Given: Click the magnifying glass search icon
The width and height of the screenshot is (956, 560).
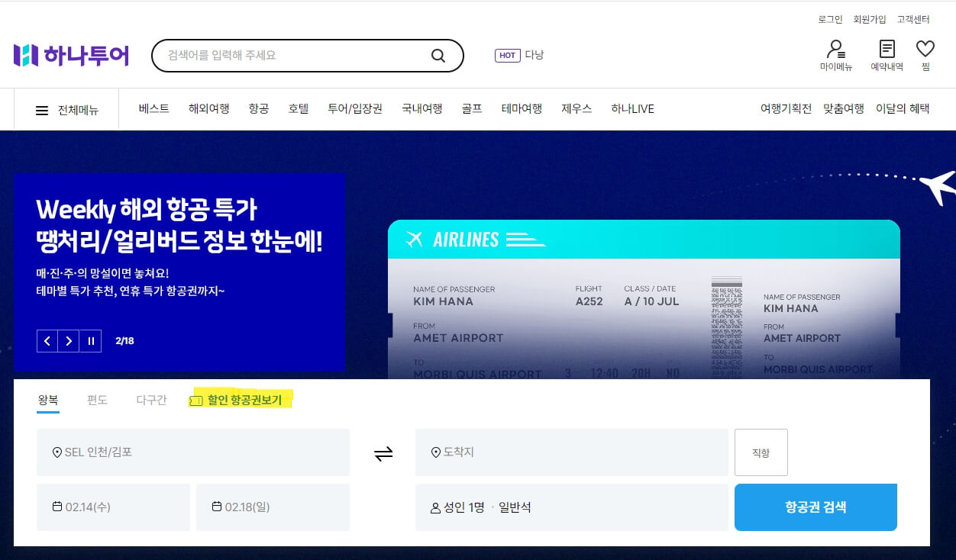Looking at the screenshot, I should tap(438, 55).
